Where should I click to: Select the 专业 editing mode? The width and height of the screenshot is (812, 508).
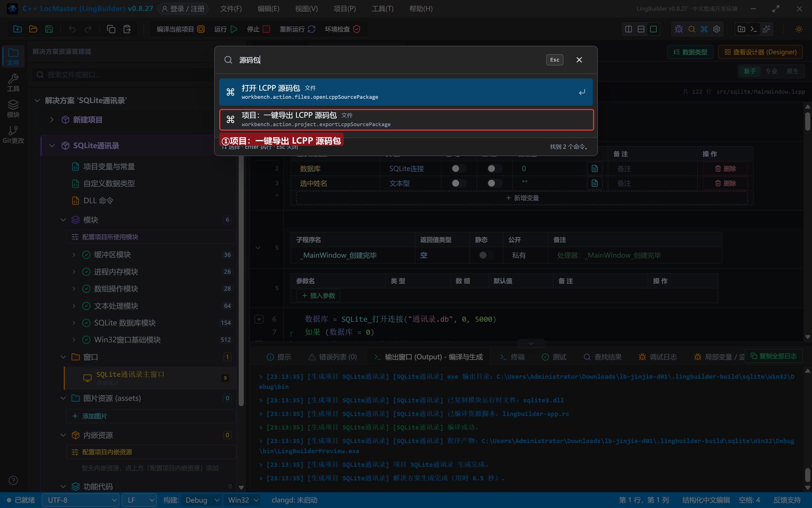click(771, 71)
